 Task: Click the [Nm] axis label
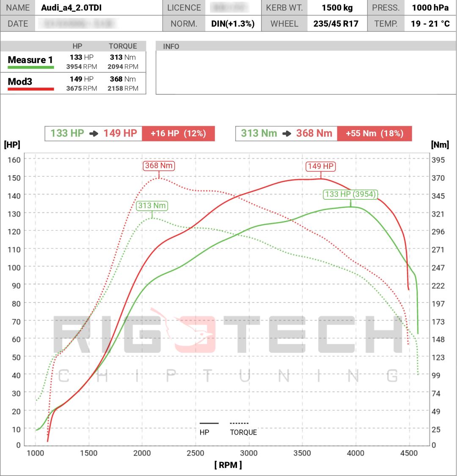click(440, 145)
